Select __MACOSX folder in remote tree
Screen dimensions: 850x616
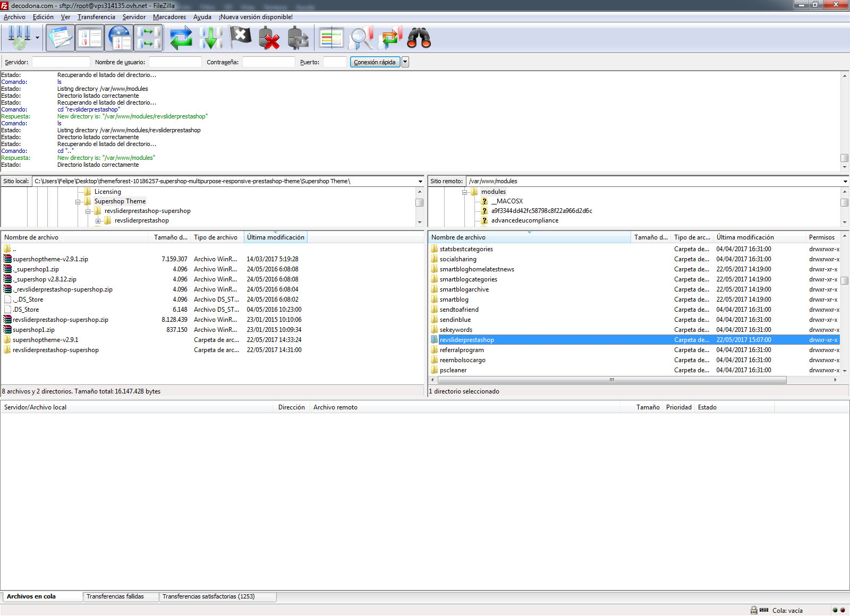[x=507, y=201]
